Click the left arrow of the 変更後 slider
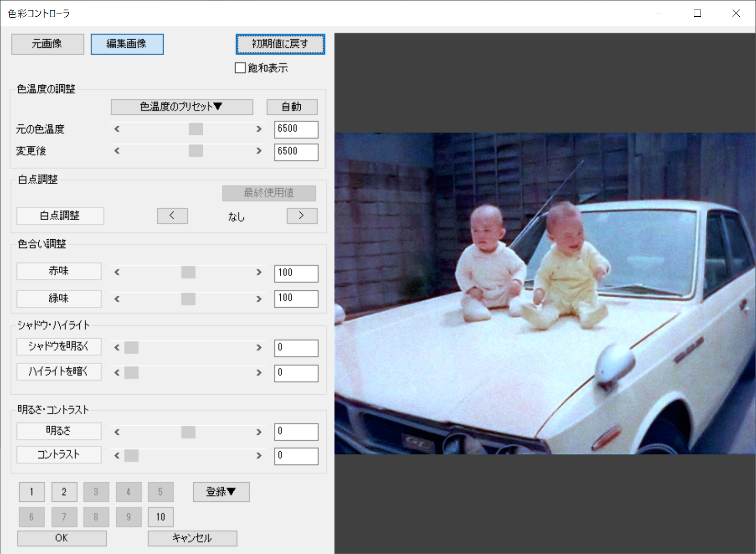Image resolution: width=756 pixels, height=554 pixels. click(x=117, y=151)
